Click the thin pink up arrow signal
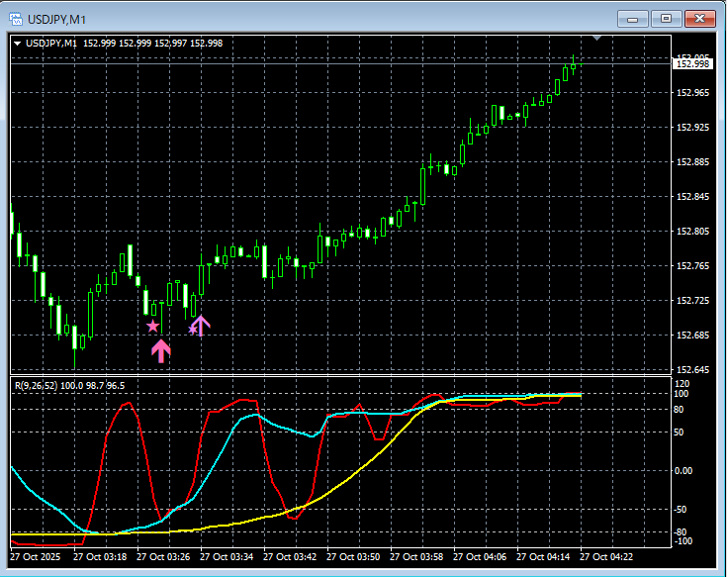The image size is (728, 577). (201, 325)
